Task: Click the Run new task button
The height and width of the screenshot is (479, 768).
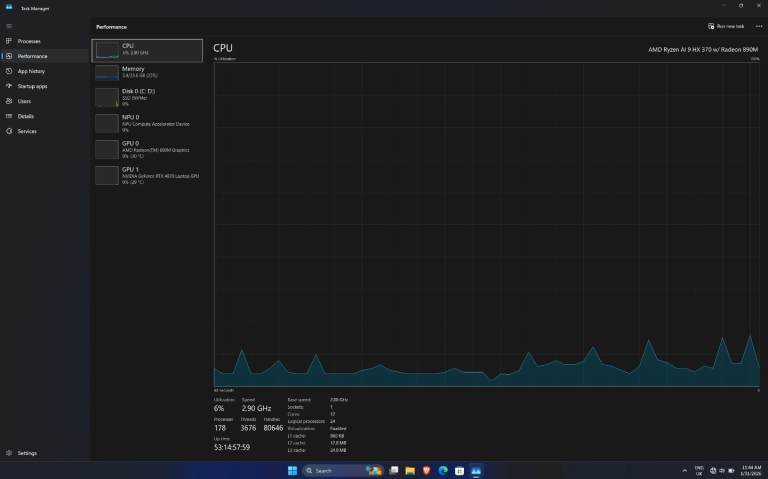Action: [726, 26]
